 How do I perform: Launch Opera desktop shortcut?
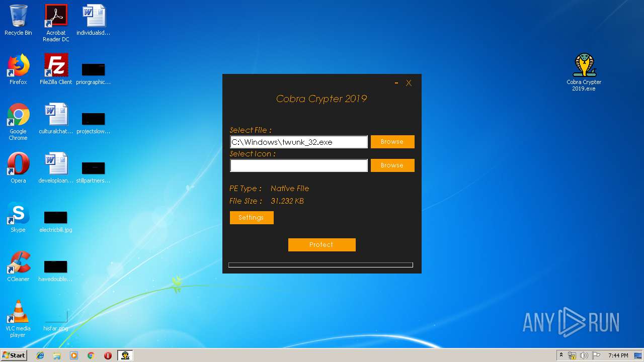click(18, 168)
